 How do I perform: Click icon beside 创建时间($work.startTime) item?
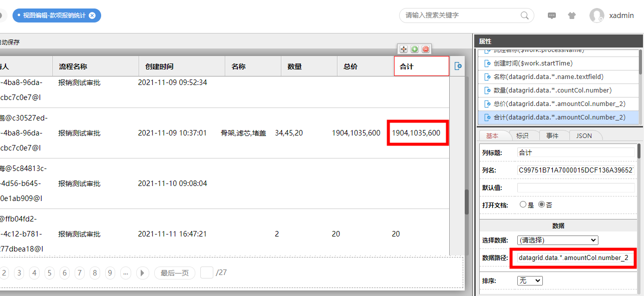pos(488,63)
